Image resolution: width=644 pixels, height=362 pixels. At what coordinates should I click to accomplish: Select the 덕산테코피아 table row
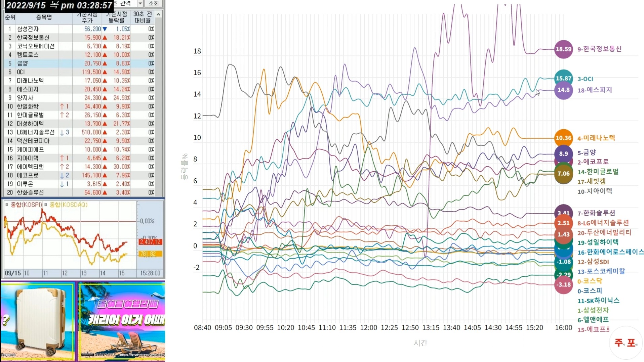(x=79, y=141)
